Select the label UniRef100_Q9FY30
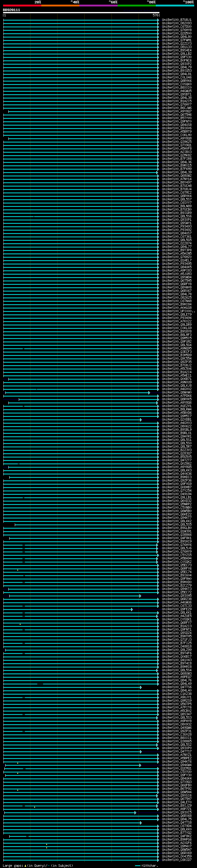 pyautogui.click(x=177, y=775)
